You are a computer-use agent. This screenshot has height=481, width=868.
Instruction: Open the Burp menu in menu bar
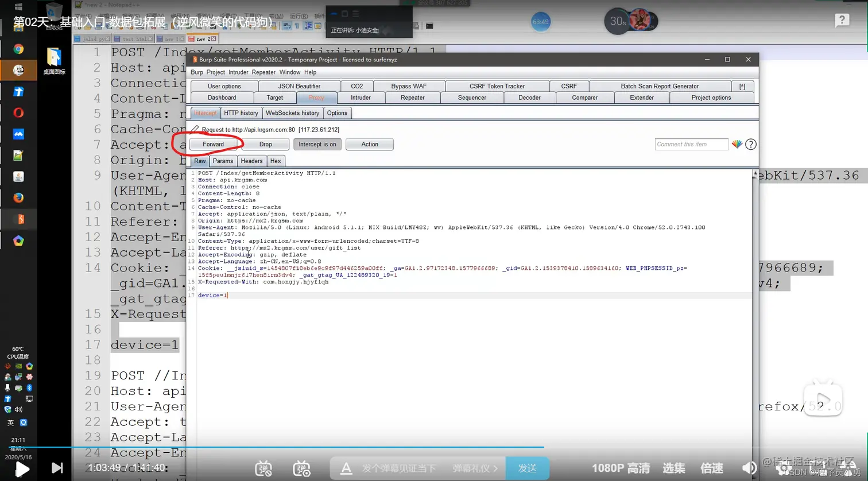pos(197,72)
